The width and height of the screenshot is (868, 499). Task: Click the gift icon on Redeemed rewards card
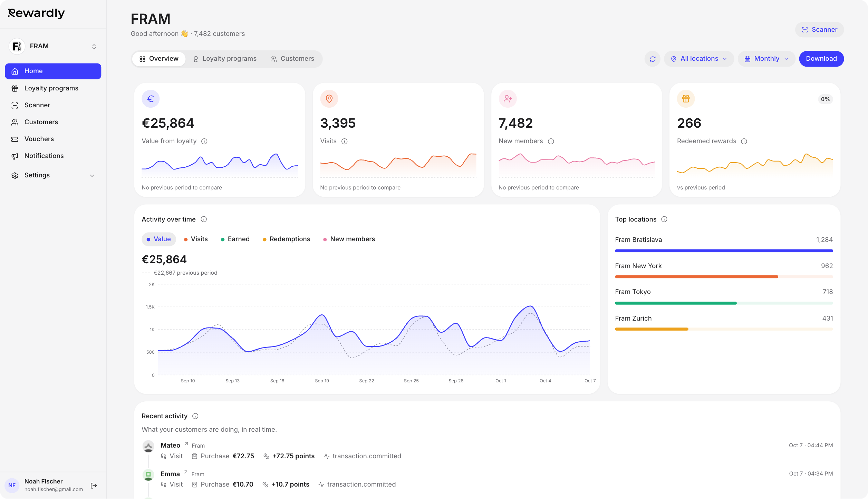point(686,99)
